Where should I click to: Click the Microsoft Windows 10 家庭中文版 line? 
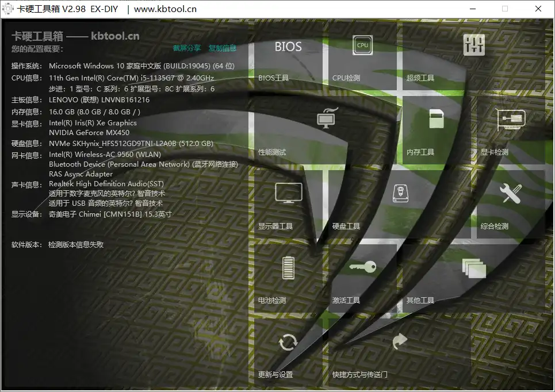coord(141,66)
